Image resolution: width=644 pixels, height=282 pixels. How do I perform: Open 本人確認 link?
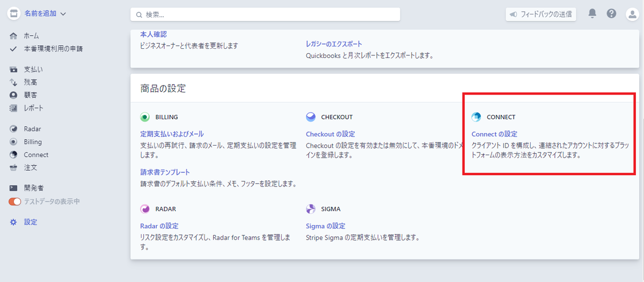point(153,34)
